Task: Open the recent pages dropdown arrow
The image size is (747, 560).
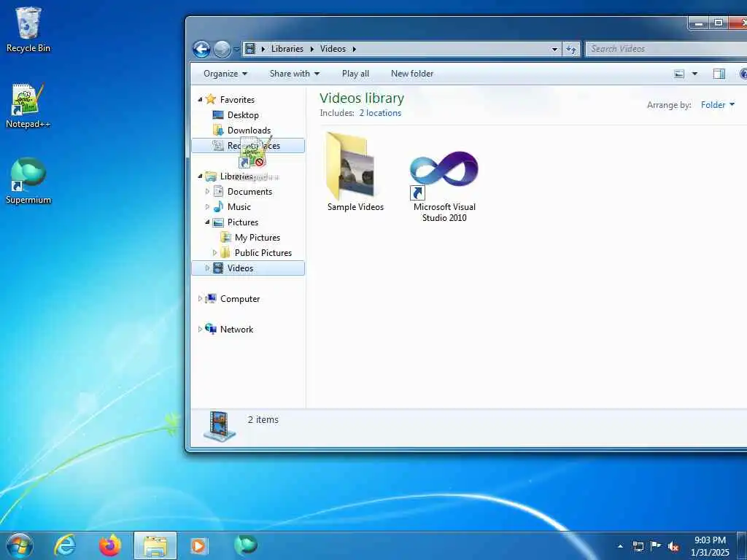Action: click(237, 49)
